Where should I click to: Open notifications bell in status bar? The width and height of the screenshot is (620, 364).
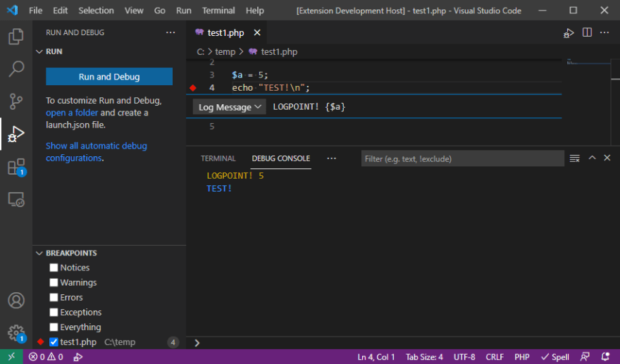pos(605,357)
